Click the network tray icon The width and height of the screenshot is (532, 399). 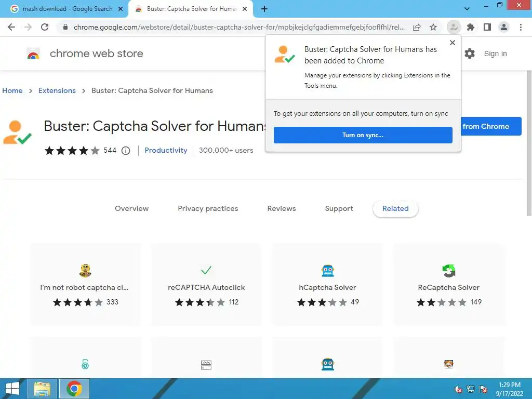pyautogui.click(x=471, y=389)
